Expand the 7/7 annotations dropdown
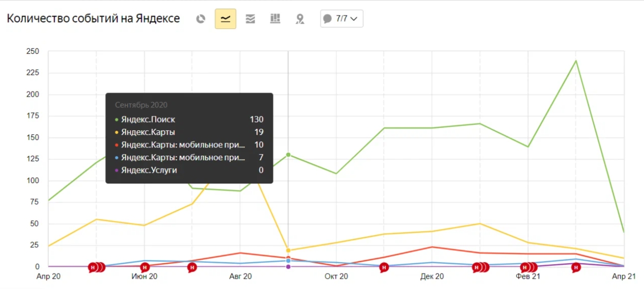The height and width of the screenshot is (289, 644). [x=341, y=19]
